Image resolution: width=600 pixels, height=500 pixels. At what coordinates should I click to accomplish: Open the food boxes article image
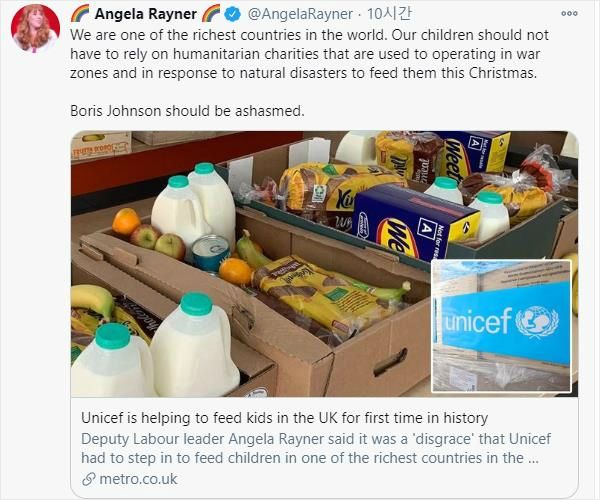pos(324,264)
